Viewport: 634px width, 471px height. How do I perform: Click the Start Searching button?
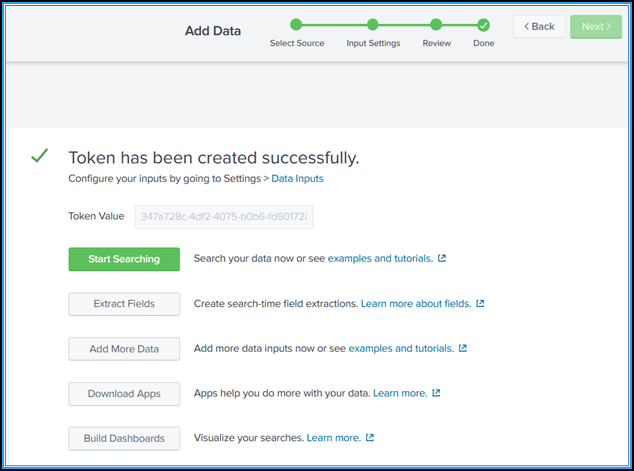pyautogui.click(x=124, y=259)
